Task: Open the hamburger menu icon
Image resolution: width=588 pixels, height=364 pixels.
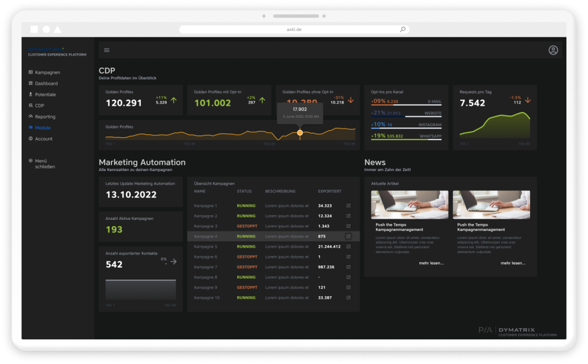Action: point(107,50)
